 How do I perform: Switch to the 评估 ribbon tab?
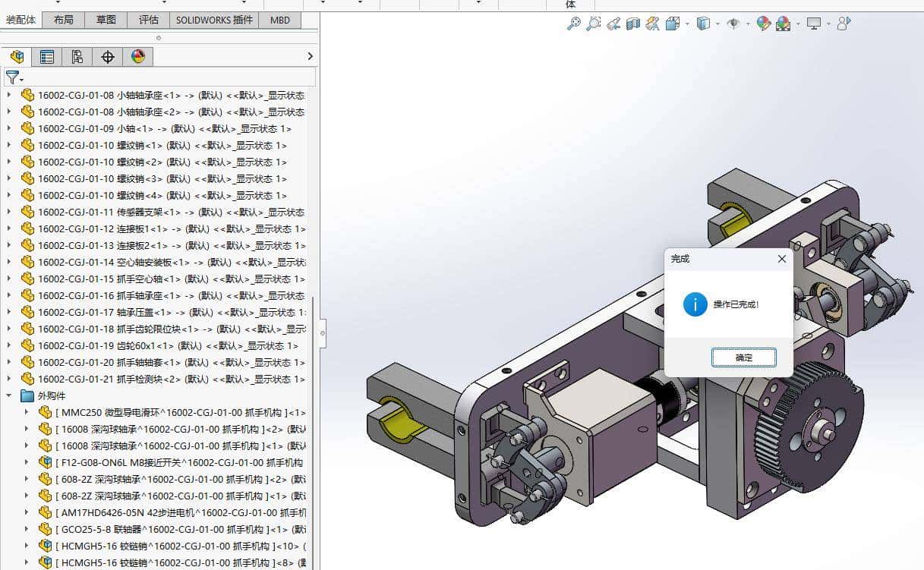(x=149, y=20)
